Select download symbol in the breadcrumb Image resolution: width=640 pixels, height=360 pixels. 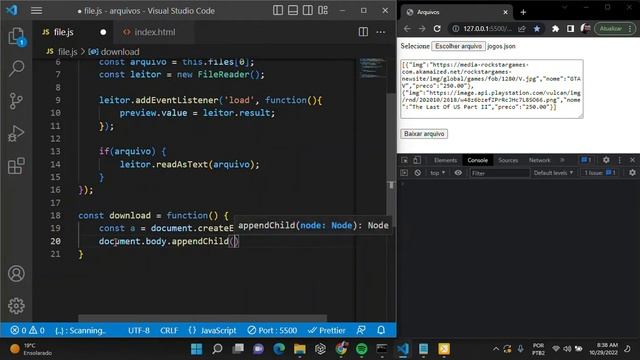click(120, 52)
